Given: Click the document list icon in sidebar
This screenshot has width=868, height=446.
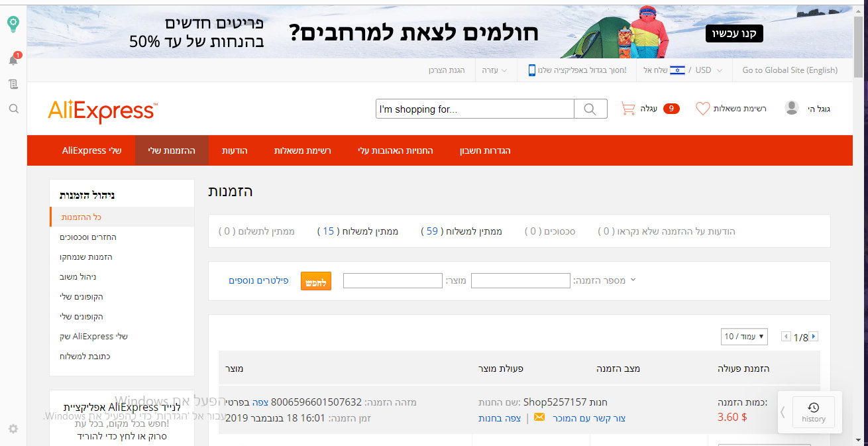Looking at the screenshot, I should point(13,84).
